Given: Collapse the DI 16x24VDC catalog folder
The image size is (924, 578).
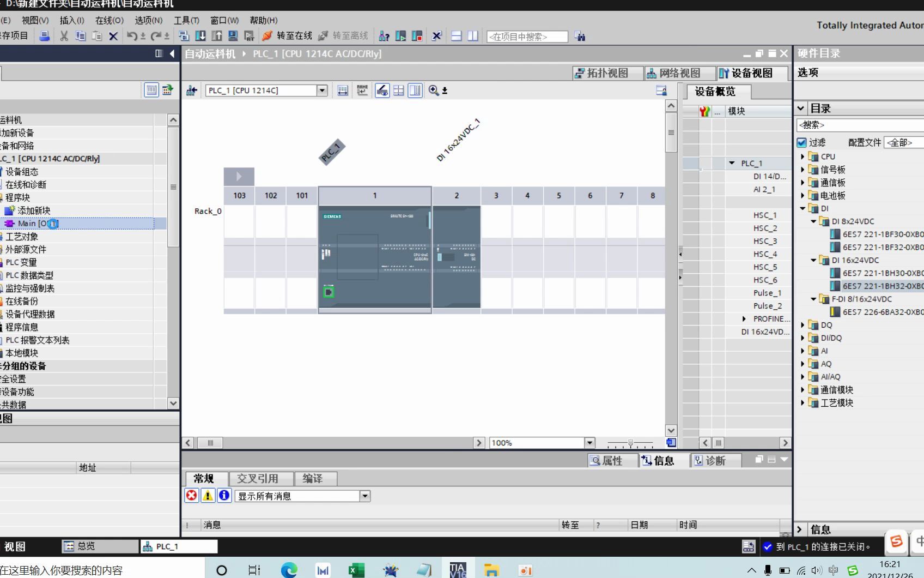Looking at the screenshot, I should [x=813, y=260].
